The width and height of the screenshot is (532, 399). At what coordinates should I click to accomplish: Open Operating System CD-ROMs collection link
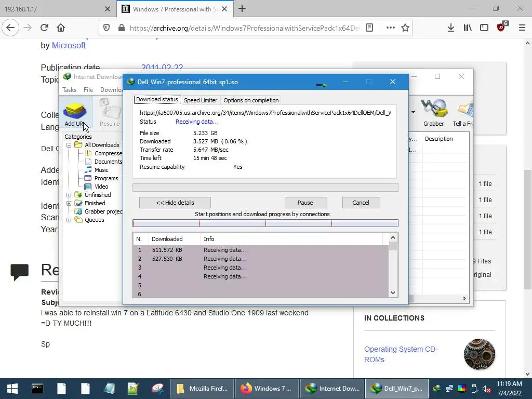[401, 354]
